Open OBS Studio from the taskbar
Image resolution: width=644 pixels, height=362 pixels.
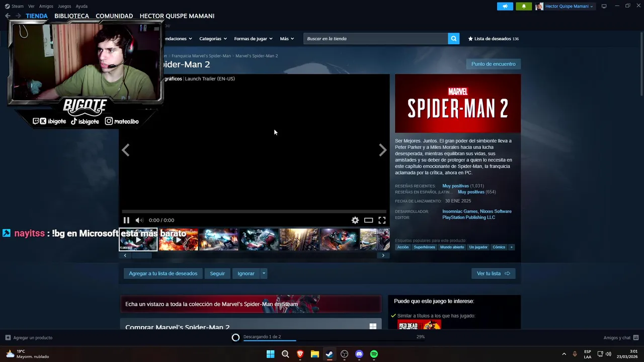pyautogui.click(x=344, y=354)
